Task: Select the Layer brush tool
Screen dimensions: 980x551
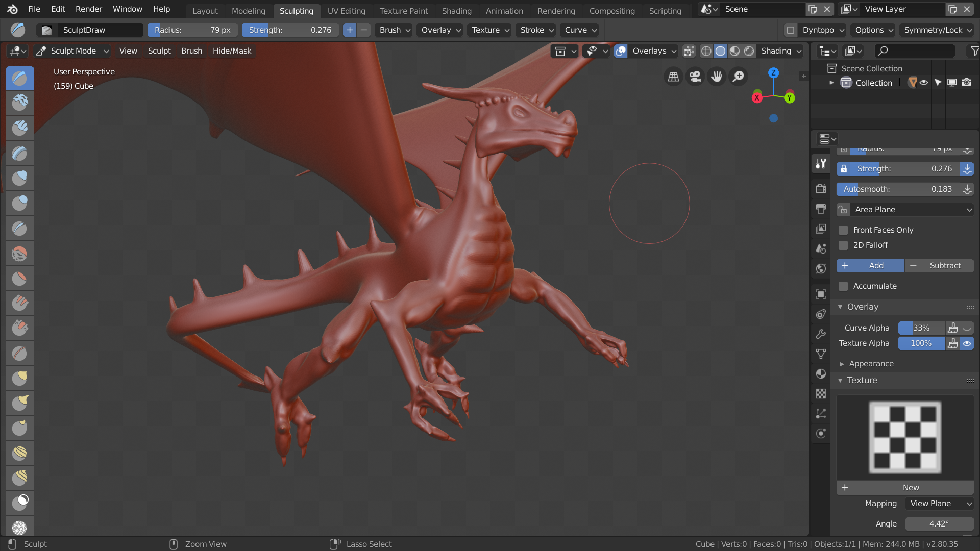Action: [x=20, y=153]
